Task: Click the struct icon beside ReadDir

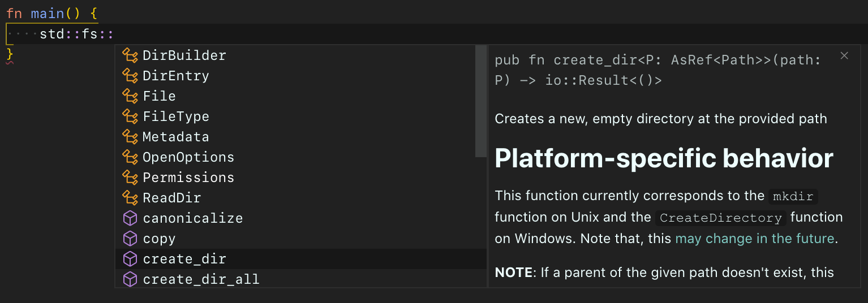Action: (130, 198)
